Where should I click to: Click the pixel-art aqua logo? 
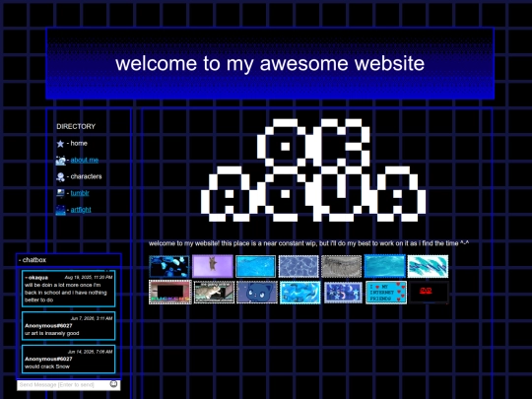coord(313,170)
